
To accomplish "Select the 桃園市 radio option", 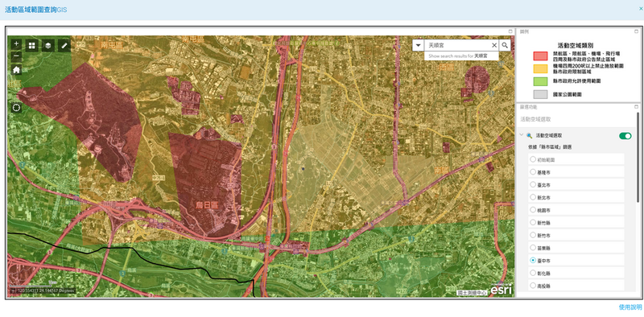I will pyautogui.click(x=533, y=209).
